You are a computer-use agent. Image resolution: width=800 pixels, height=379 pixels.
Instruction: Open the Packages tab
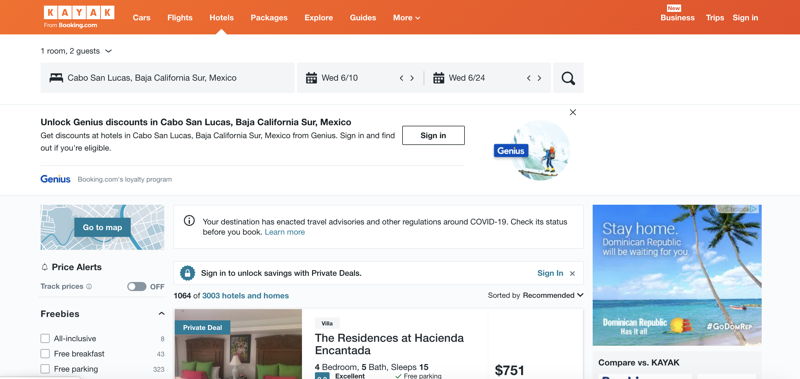click(269, 18)
